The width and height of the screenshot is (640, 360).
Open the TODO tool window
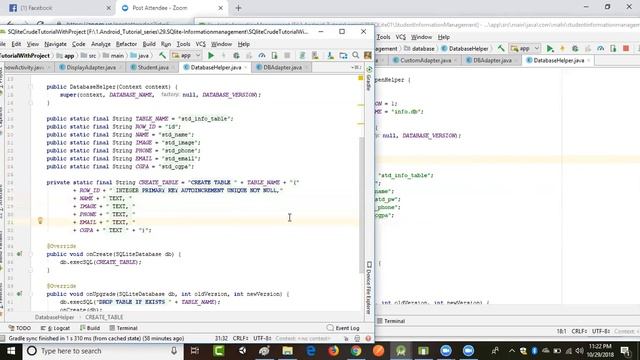point(20,328)
